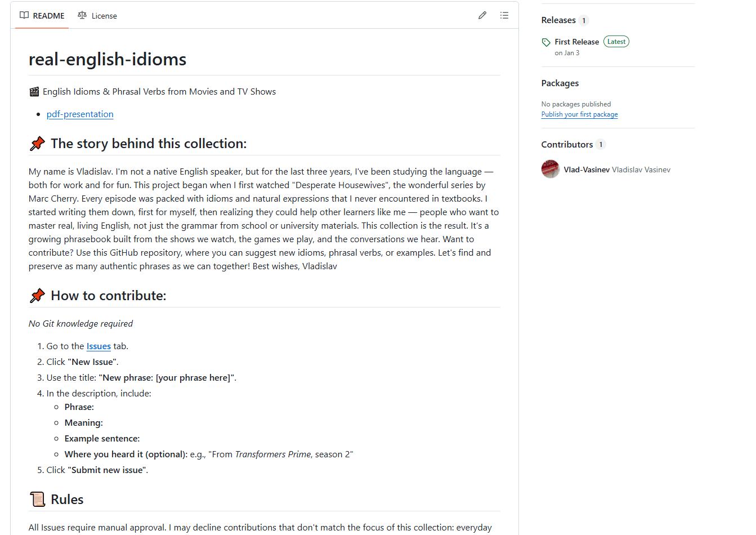This screenshot has width=756, height=535.
Task: Click the pencil edit README icon
Action: (482, 16)
